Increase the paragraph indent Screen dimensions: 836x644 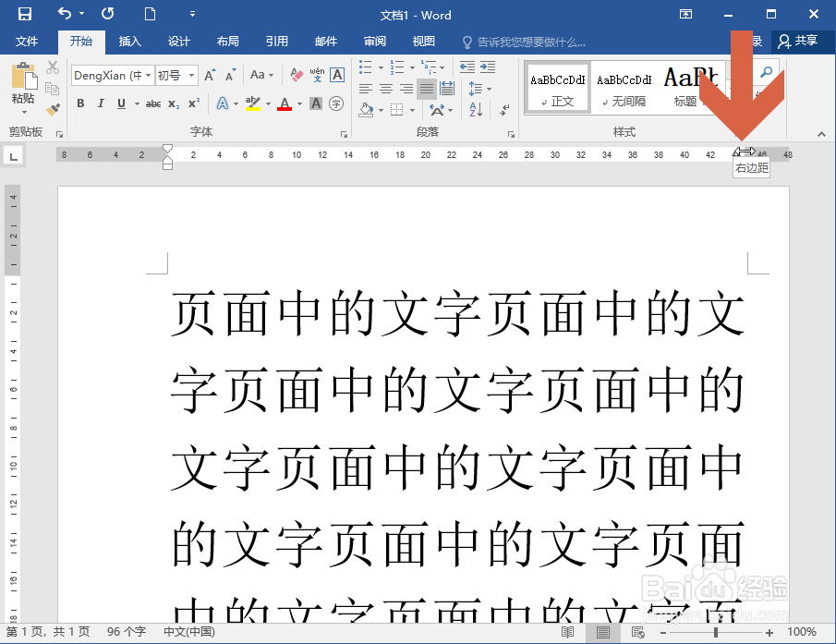(488, 67)
